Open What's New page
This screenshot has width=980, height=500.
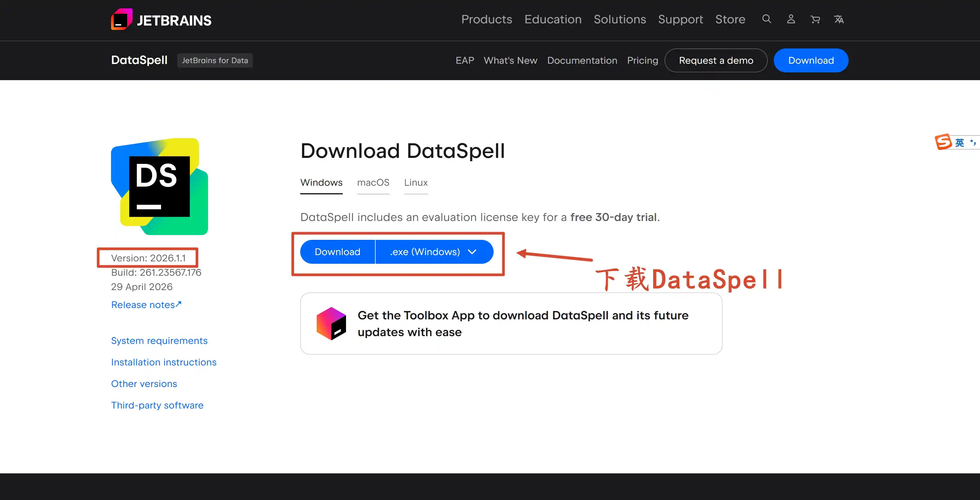[x=510, y=60]
